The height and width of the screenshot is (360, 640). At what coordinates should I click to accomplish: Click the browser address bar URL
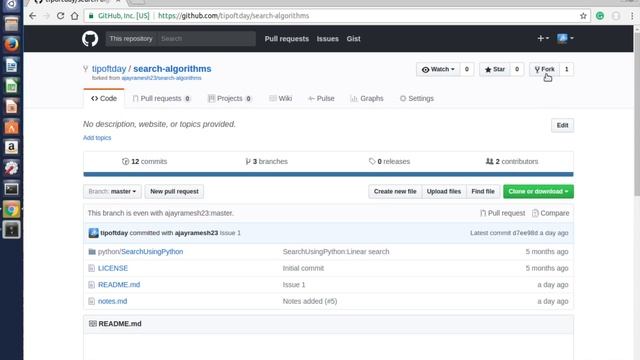click(233, 16)
